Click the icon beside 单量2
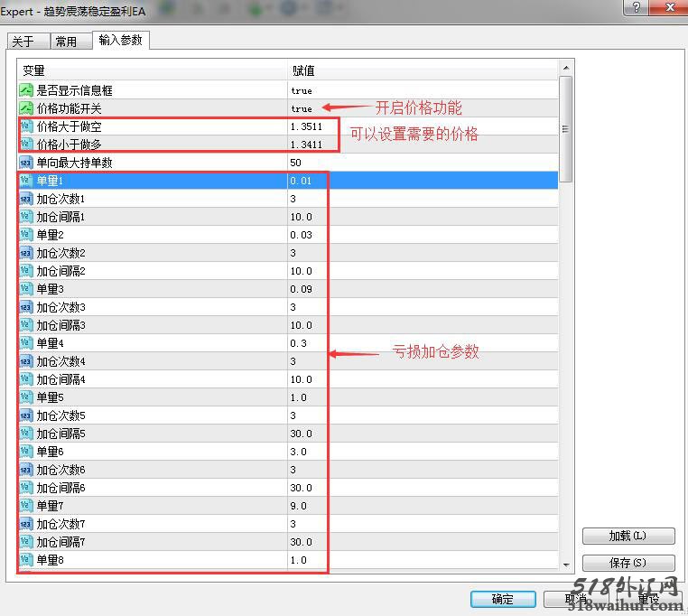 [26, 235]
